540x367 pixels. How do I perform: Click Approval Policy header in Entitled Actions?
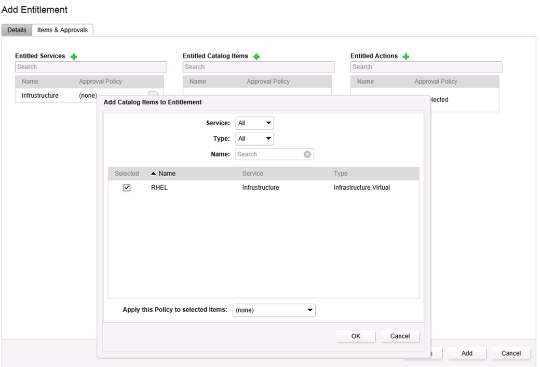436,82
